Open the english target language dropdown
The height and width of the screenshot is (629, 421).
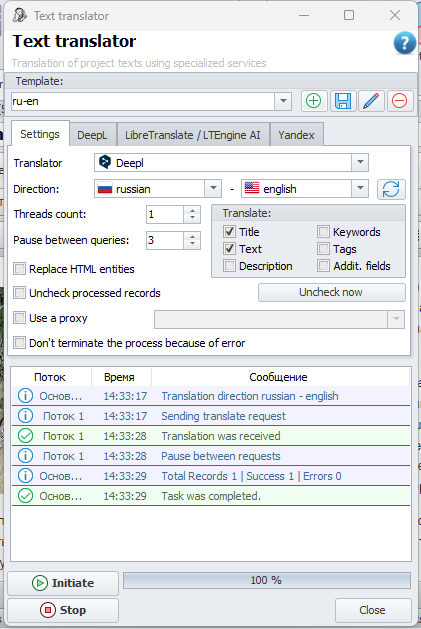click(360, 189)
